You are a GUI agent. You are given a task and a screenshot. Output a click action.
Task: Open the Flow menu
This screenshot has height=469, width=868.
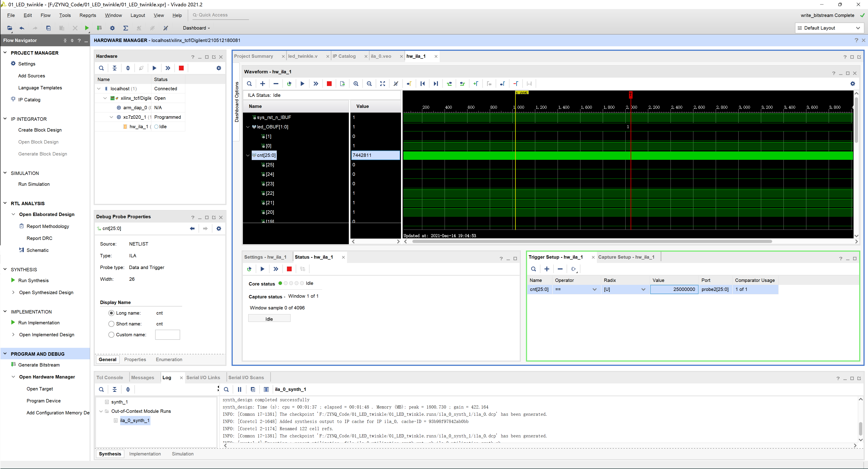click(45, 15)
